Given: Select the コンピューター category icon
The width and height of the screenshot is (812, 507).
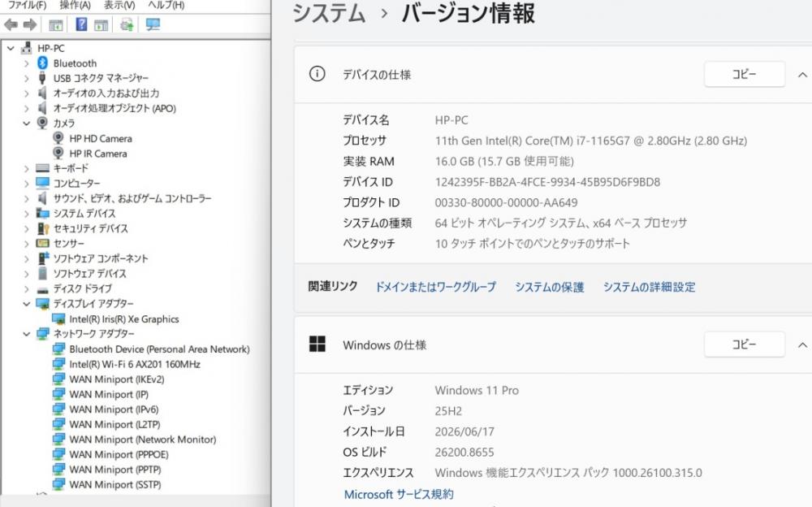Looking at the screenshot, I should pyautogui.click(x=42, y=183).
